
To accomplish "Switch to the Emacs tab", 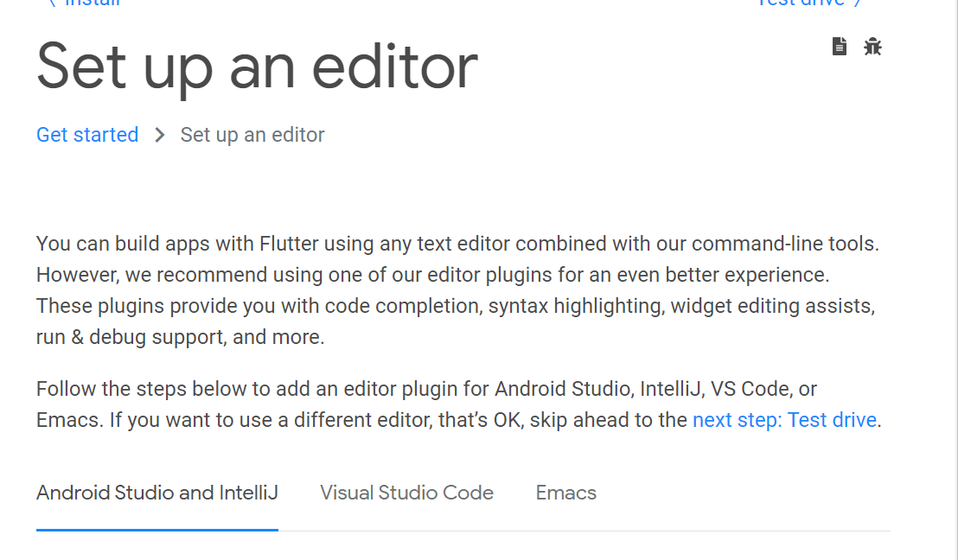I will [x=566, y=493].
